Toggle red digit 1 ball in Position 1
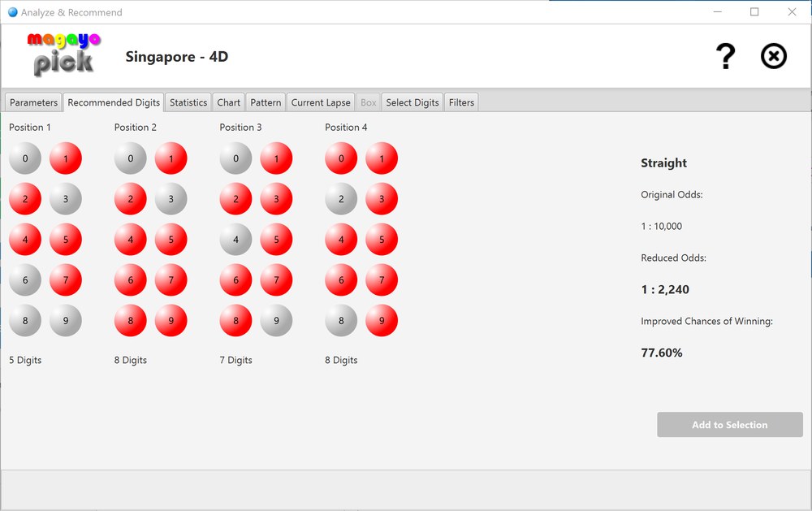 pyautogui.click(x=66, y=158)
